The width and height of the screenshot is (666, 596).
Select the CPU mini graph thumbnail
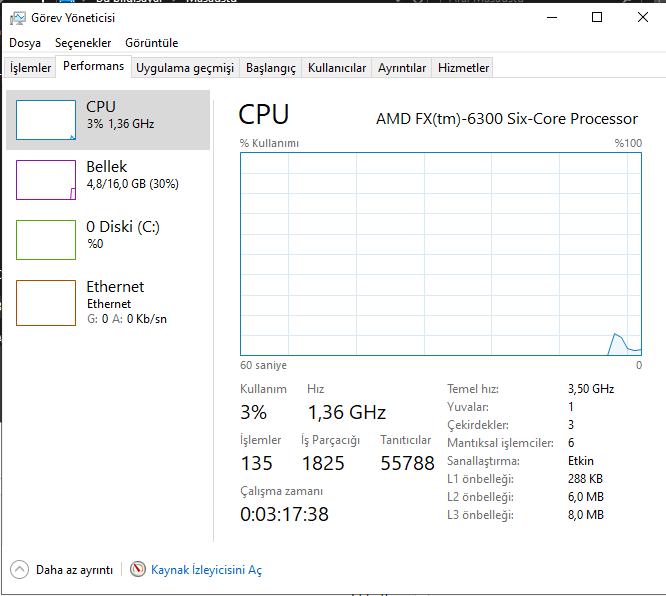[46, 120]
